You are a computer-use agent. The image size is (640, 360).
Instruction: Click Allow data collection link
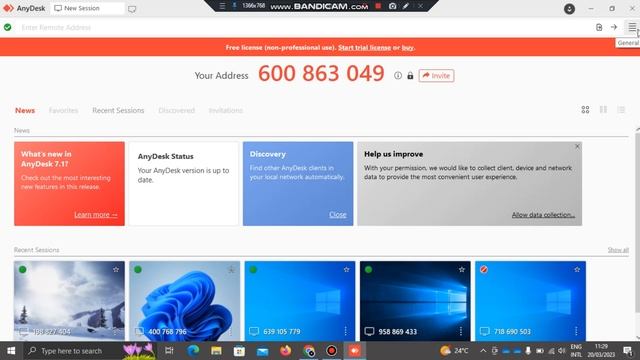[543, 215]
